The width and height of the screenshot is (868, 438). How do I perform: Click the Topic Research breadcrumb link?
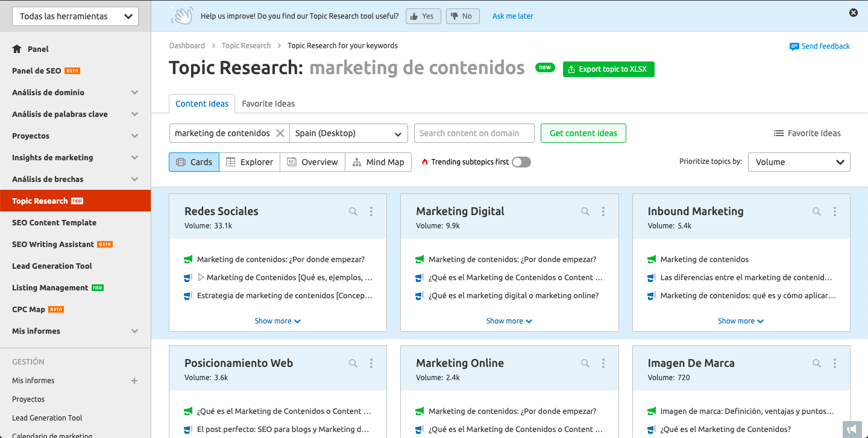point(246,46)
